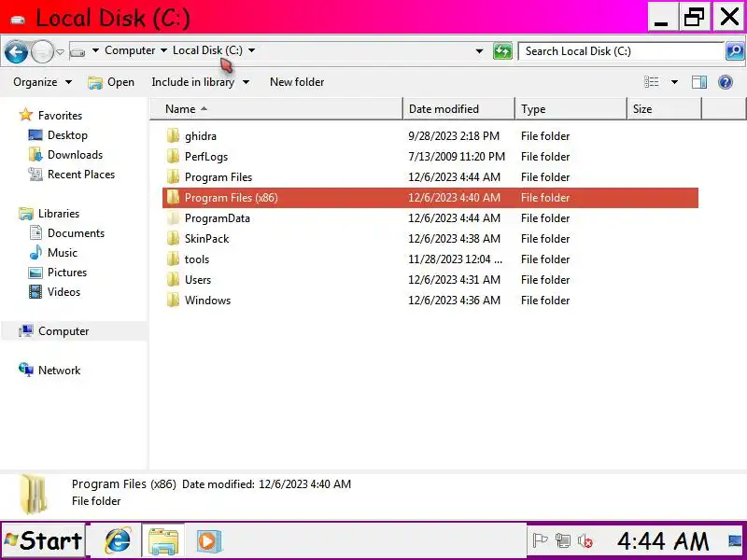This screenshot has width=747, height=560.
Task: Click the muted volume tray icon
Action: (585, 541)
